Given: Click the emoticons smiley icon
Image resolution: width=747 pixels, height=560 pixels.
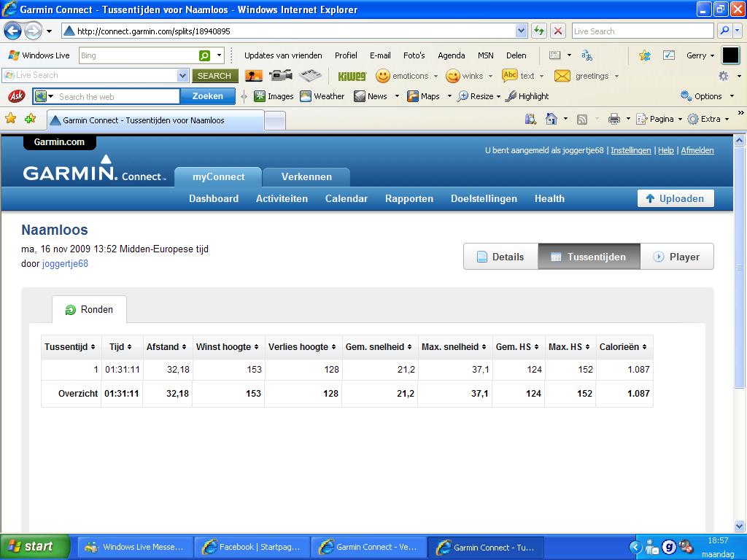Looking at the screenshot, I should (x=382, y=76).
